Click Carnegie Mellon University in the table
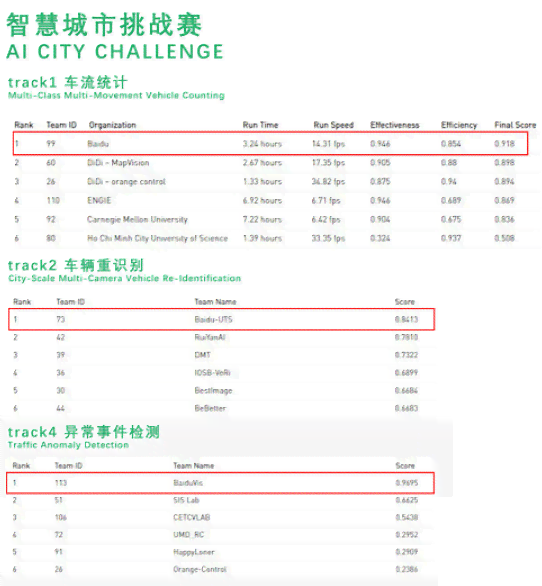The width and height of the screenshot is (542, 586). [x=137, y=219]
